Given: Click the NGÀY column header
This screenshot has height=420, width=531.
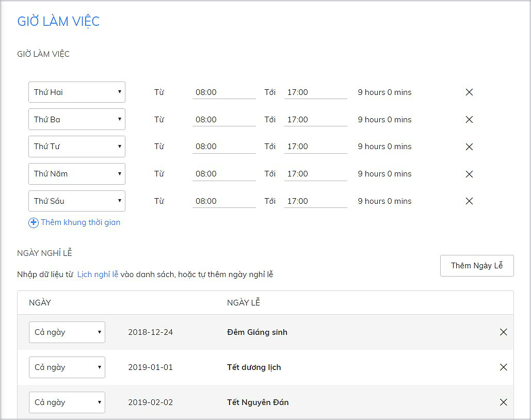Looking at the screenshot, I should point(40,303).
